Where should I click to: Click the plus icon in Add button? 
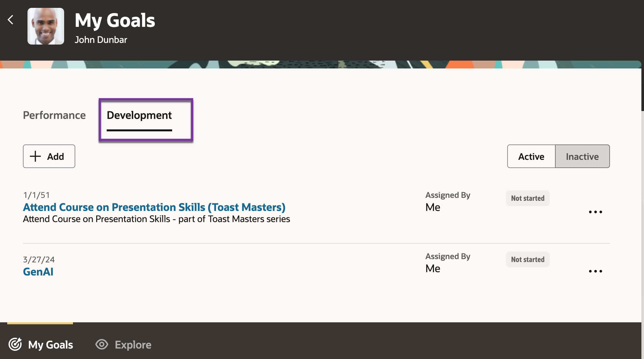[x=35, y=156]
